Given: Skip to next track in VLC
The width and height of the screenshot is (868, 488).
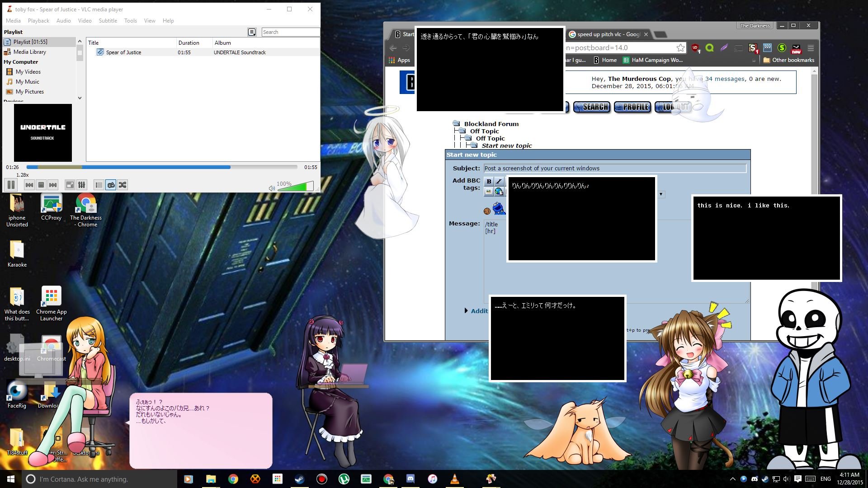Looking at the screenshot, I should coord(53,185).
